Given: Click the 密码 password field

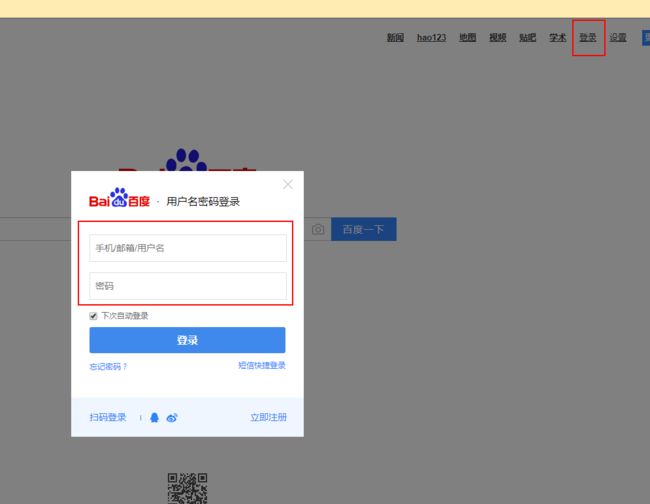Looking at the screenshot, I should click(188, 286).
